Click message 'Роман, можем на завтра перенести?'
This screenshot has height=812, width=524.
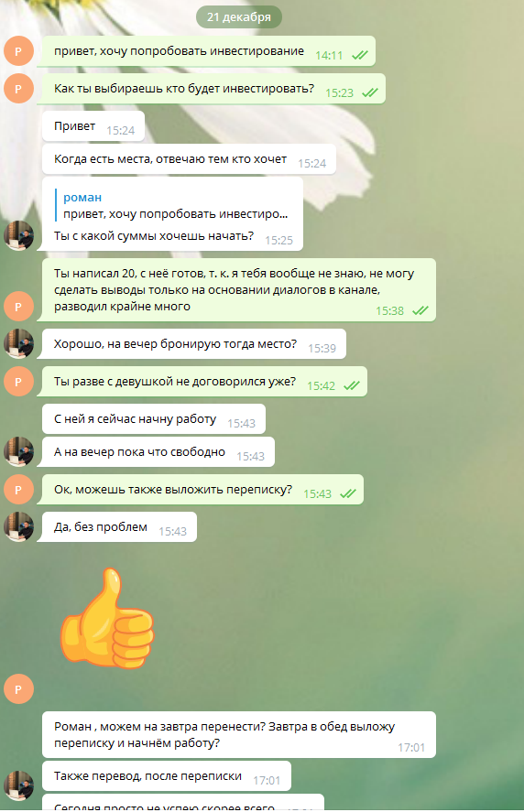(239, 735)
